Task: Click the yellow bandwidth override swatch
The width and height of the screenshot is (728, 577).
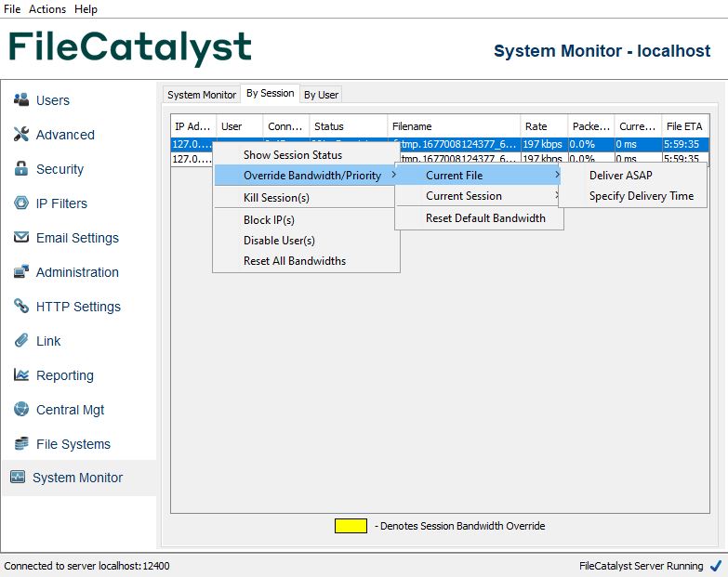Action: pos(351,526)
